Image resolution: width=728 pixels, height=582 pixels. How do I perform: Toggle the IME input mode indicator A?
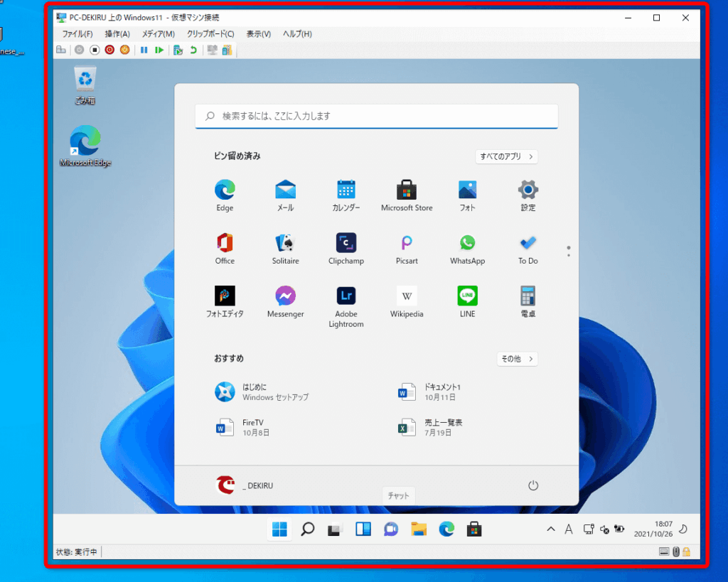[569, 529]
